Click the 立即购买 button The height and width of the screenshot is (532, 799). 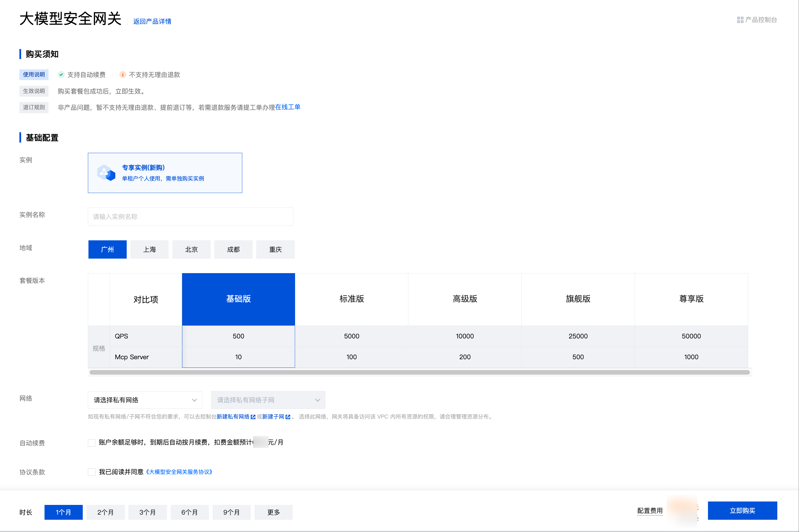[x=742, y=511]
